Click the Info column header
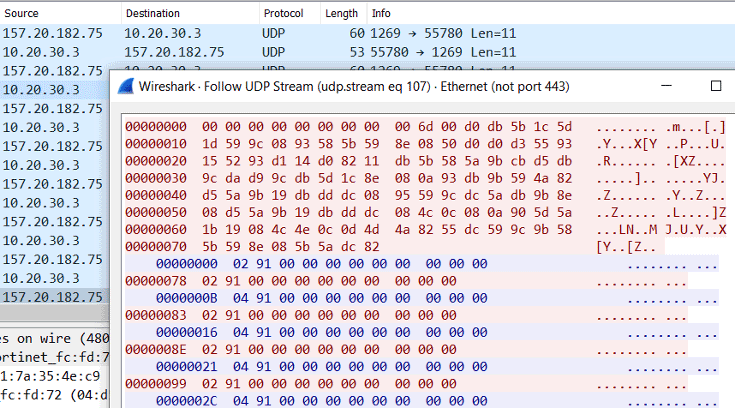 click(500, 14)
